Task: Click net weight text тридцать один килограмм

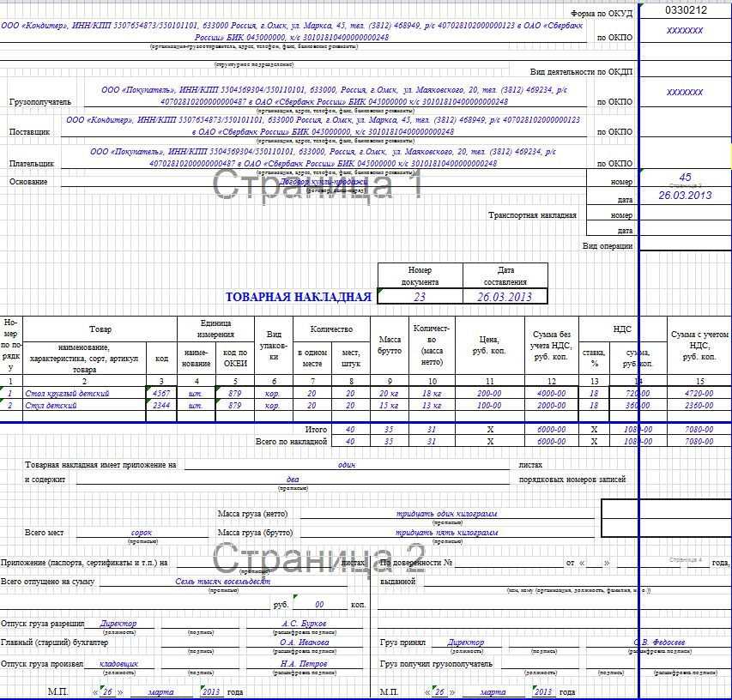Action: click(x=447, y=514)
